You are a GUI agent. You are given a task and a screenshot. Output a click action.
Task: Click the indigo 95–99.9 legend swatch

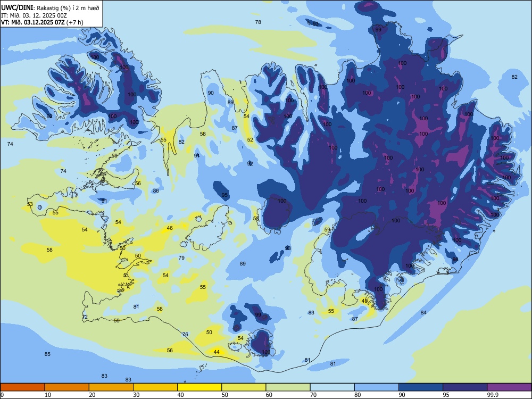click(x=465, y=387)
